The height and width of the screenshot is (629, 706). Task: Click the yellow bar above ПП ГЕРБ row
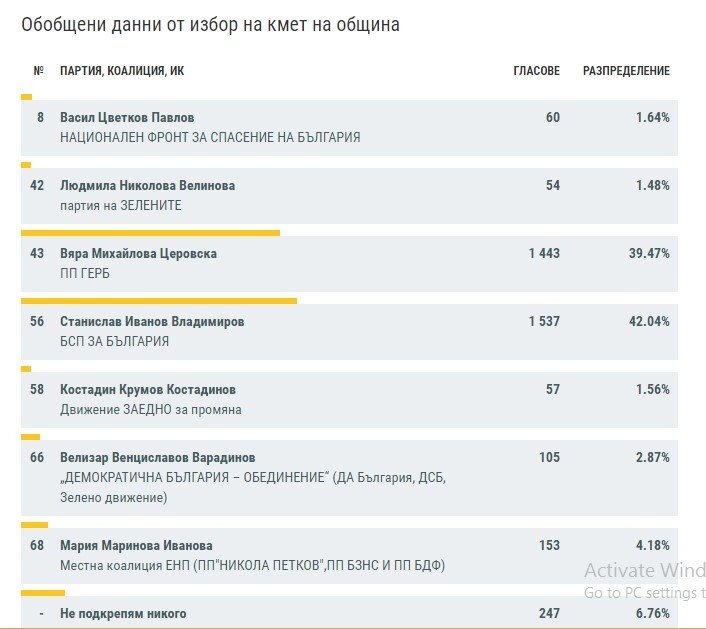150,233
